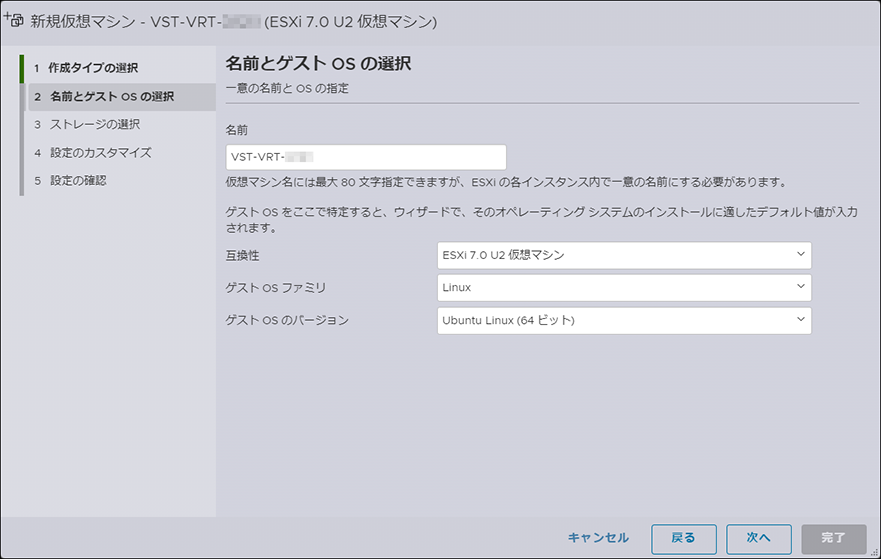Open the 互換性 dropdown
881x559 pixels.
click(x=624, y=255)
